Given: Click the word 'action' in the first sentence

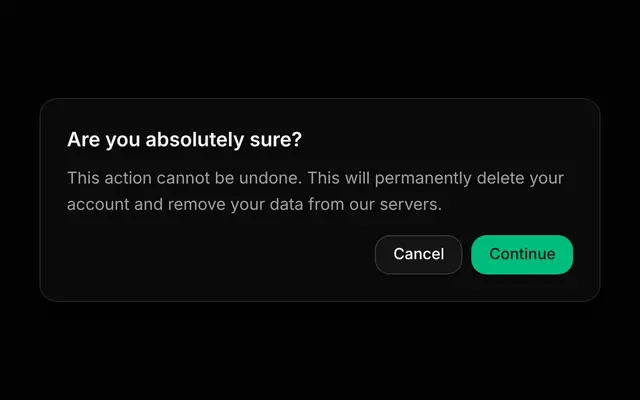Looking at the screenshot, I should pyautogui.click(x=128, y=178).
